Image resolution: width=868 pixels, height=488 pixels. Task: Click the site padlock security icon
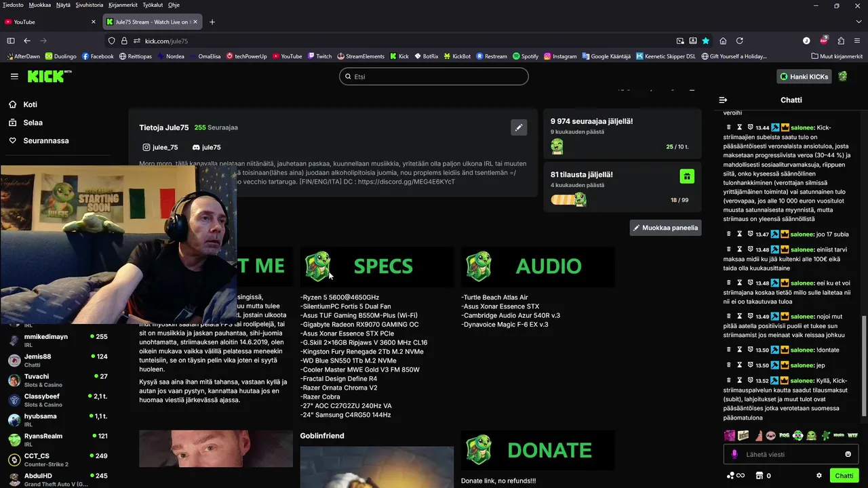[x=124, y=41]
